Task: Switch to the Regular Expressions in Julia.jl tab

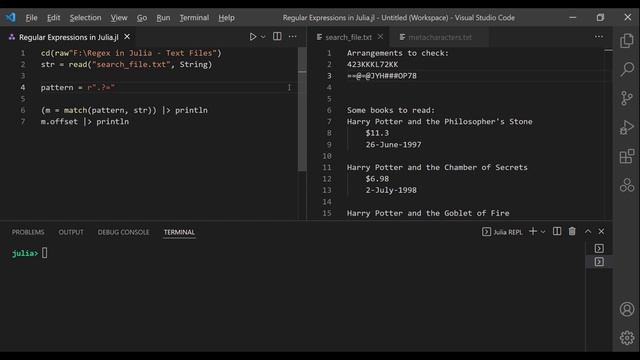Action: pos(68,37)
